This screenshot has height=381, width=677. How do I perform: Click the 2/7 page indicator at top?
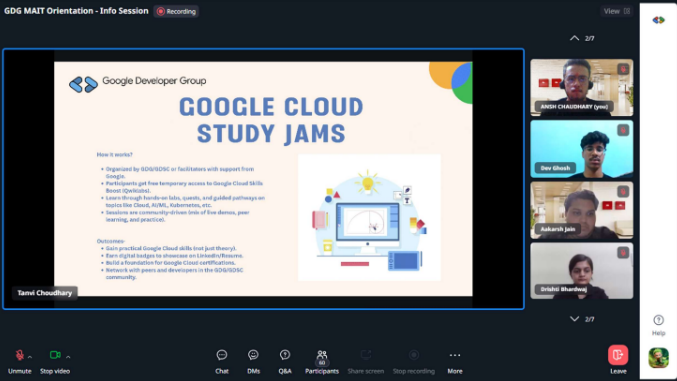click(589, 38)
